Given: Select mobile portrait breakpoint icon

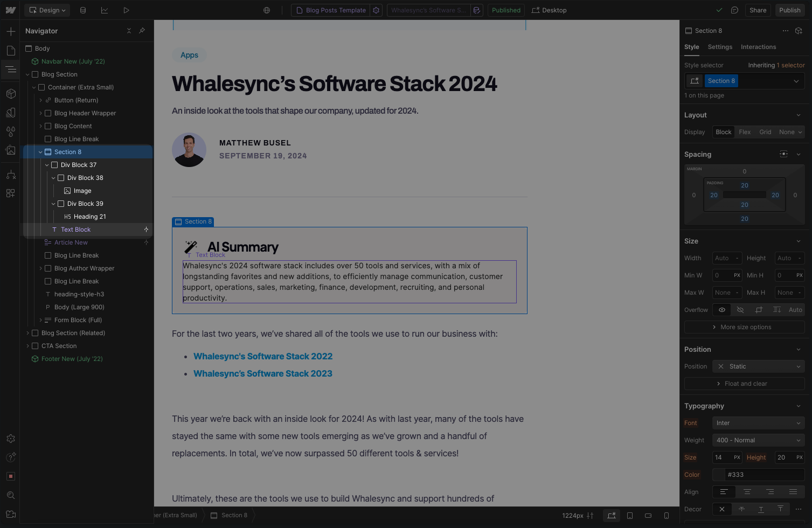Looking at the screenshot, I should tap(667, 516).
